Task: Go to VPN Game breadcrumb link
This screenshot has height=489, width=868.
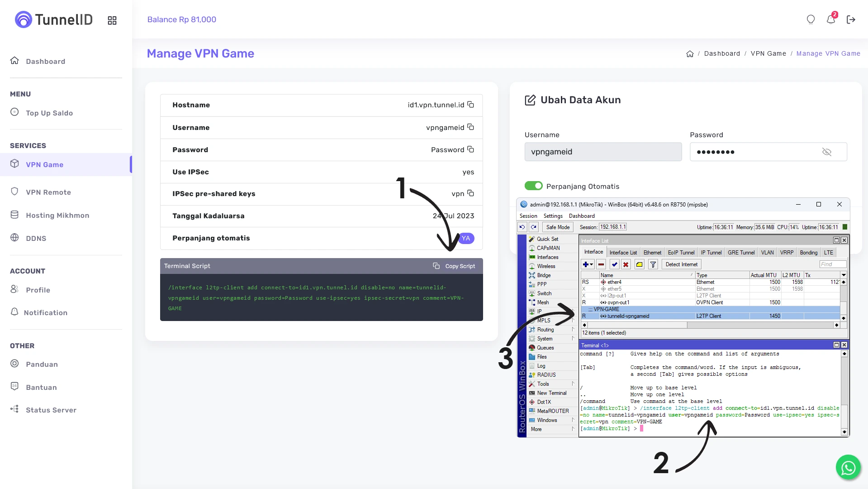Action: point(768,53)
